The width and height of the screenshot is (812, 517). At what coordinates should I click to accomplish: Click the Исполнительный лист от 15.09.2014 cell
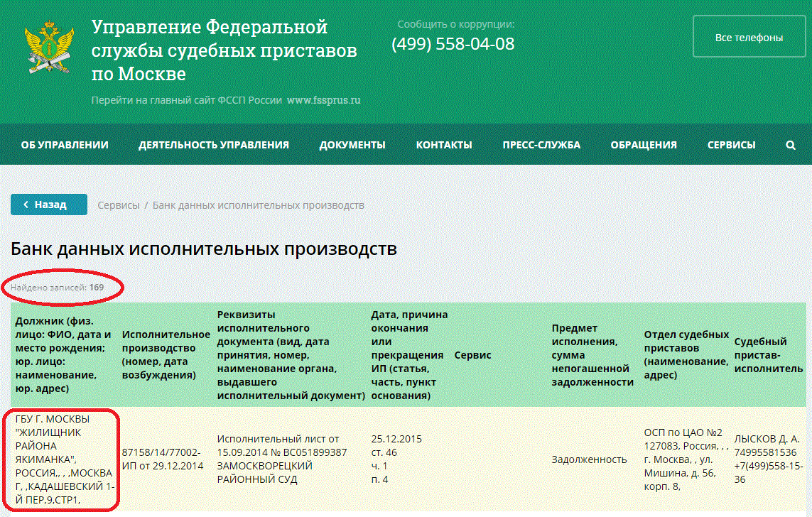click(x=282, y=459)
